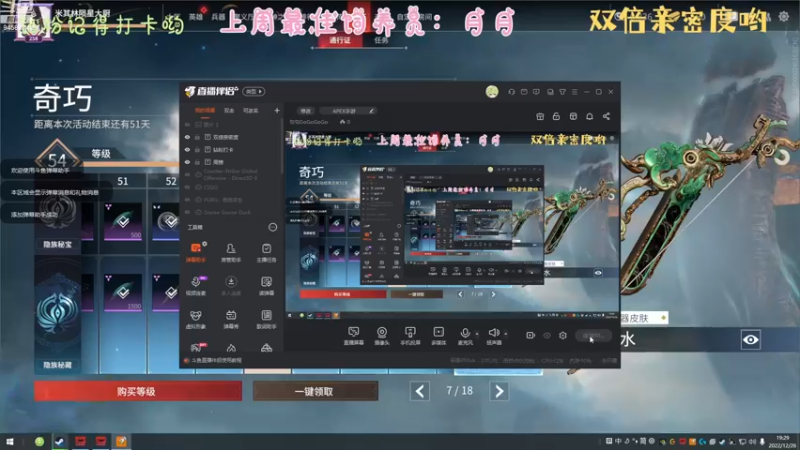
Task: Open the 房管助手 room manager tool
Action: (231, 253)
